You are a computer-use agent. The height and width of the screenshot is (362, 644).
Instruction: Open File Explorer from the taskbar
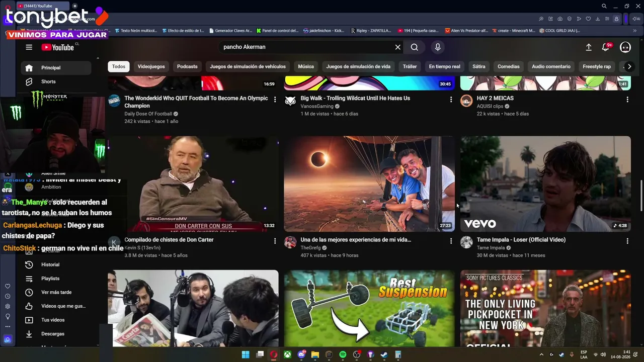(x=315, y=354)
